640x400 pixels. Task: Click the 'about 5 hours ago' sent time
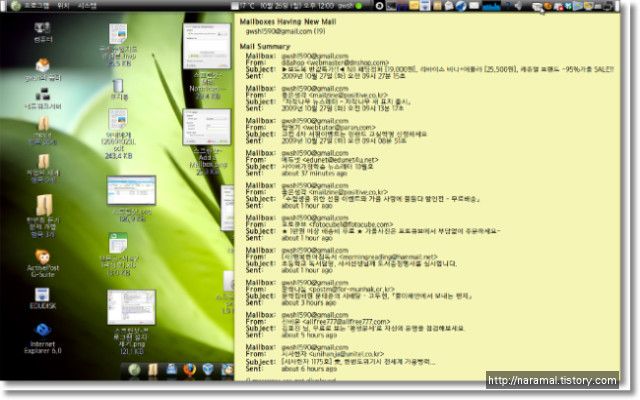309,335
